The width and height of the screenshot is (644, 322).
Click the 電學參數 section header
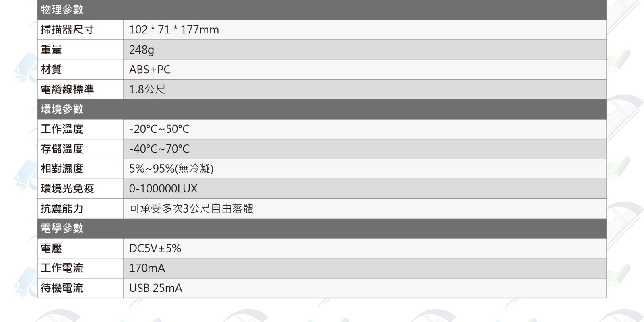pyautogui.click(x=62, y=228)
